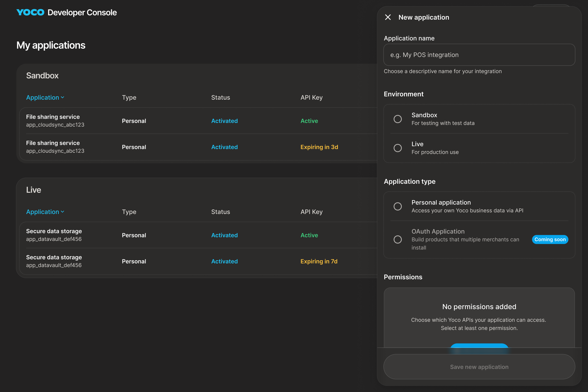
Task: Click Type header in Live table
Action: coord(129,212)
